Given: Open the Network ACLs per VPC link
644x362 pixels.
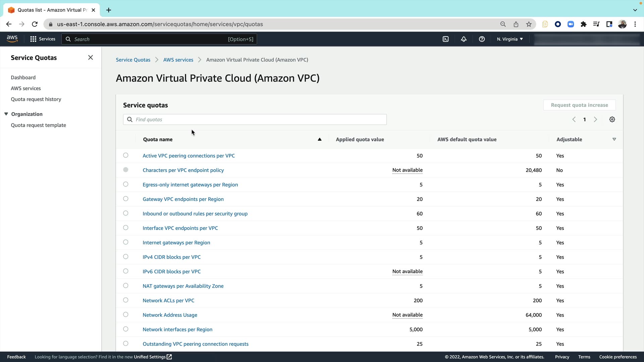Looking at the screenshot, I should 168,301.
